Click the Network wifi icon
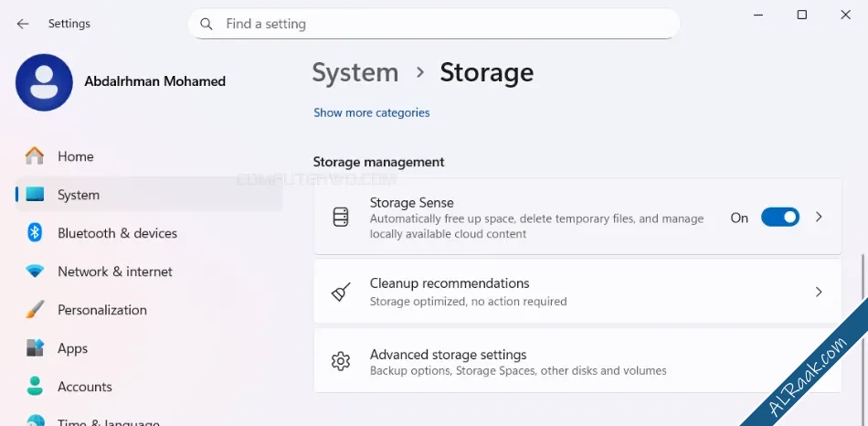Image resolution: width=868 pixels, height=426 pixels. pyautogui.click(x=35, y=272)
